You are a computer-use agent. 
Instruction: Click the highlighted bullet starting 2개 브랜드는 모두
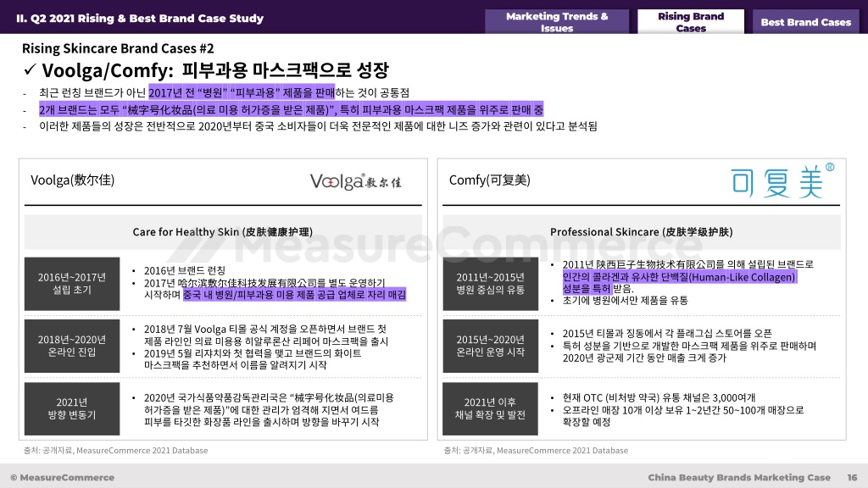292,109
